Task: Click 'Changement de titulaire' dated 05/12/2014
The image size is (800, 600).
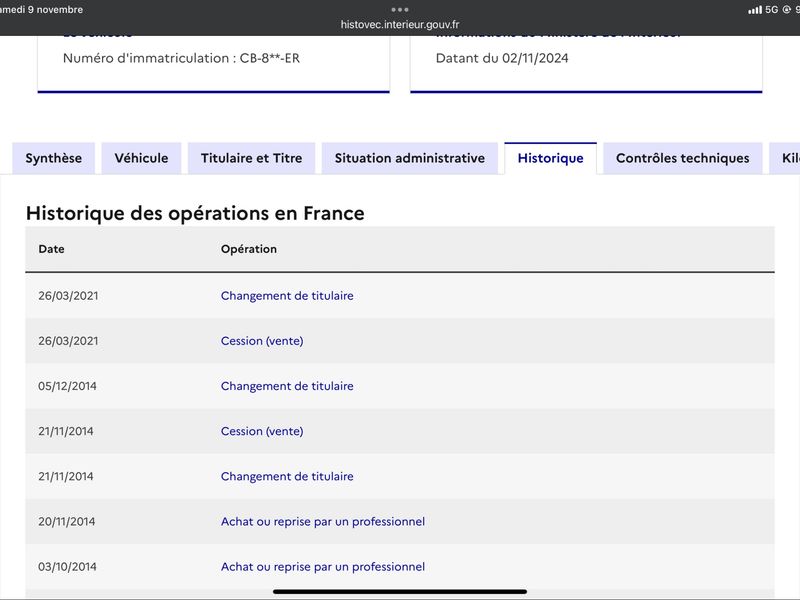Action: pyautogui.click(x=287, y=386)
